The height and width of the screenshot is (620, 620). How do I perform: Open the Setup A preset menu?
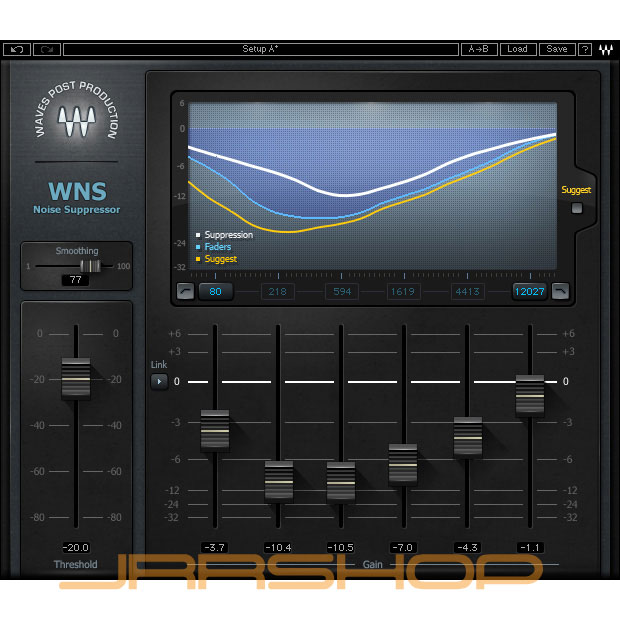pos(260,49)
